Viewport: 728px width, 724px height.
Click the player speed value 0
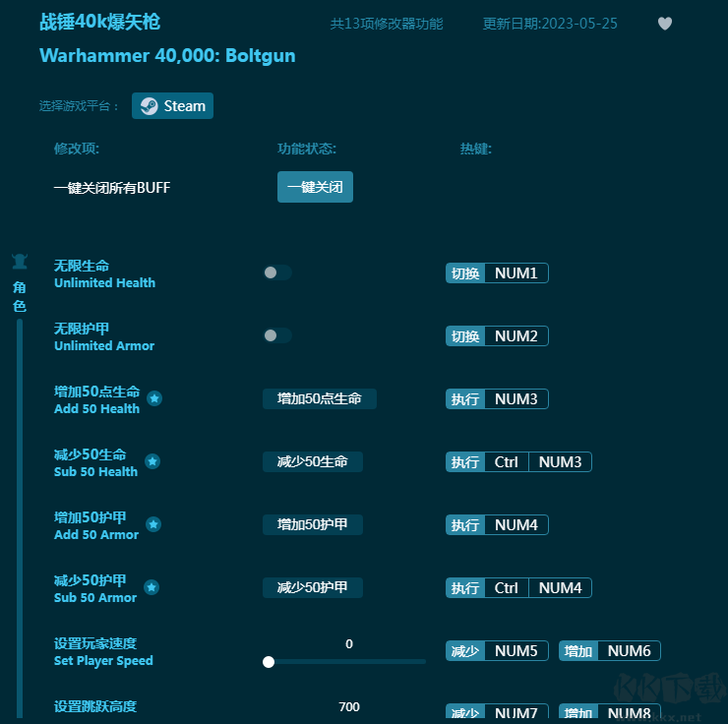pos(349,643)
